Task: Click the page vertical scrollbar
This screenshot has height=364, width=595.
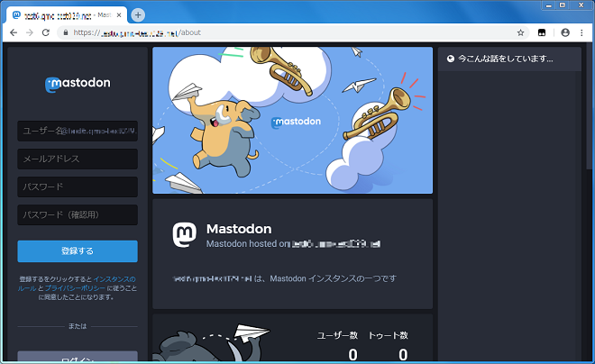Action: tap(590, 108)
